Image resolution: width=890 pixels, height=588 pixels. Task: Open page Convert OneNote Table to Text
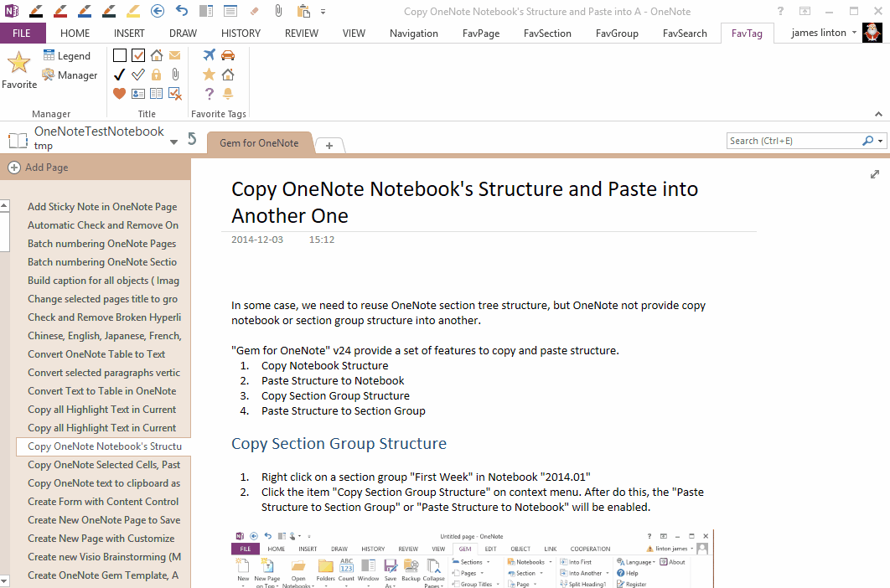[x=96, y=354]
